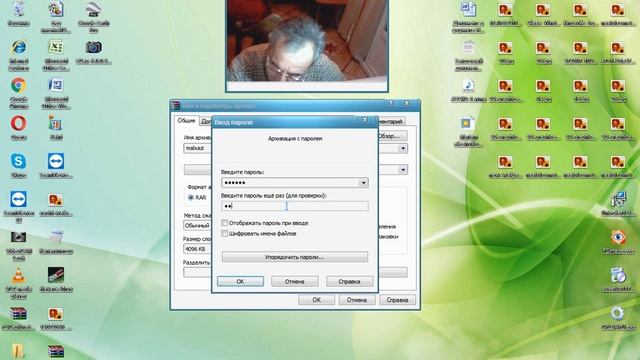
Task: Confirm the password dialog with OK
Action: click(x=240, y=281)
